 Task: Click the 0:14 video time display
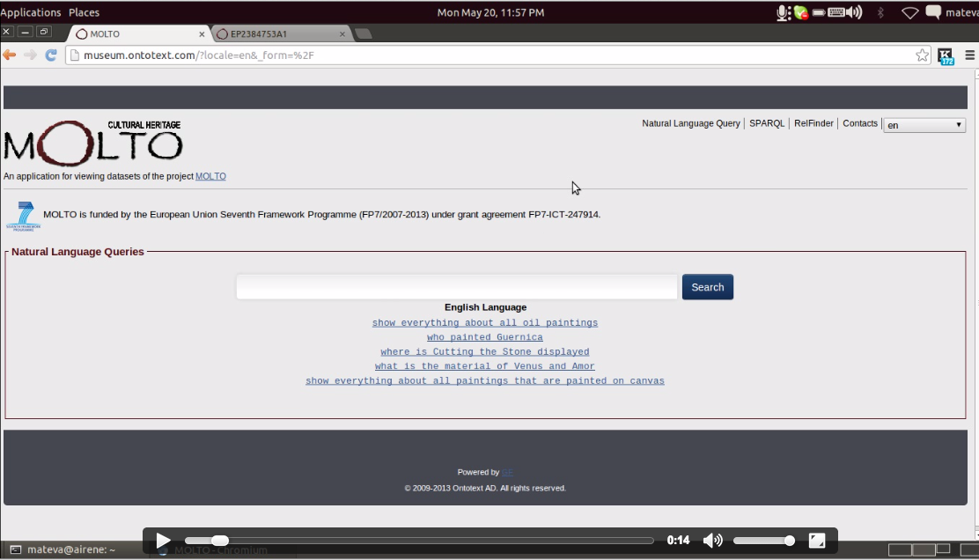tap(678, 541)
